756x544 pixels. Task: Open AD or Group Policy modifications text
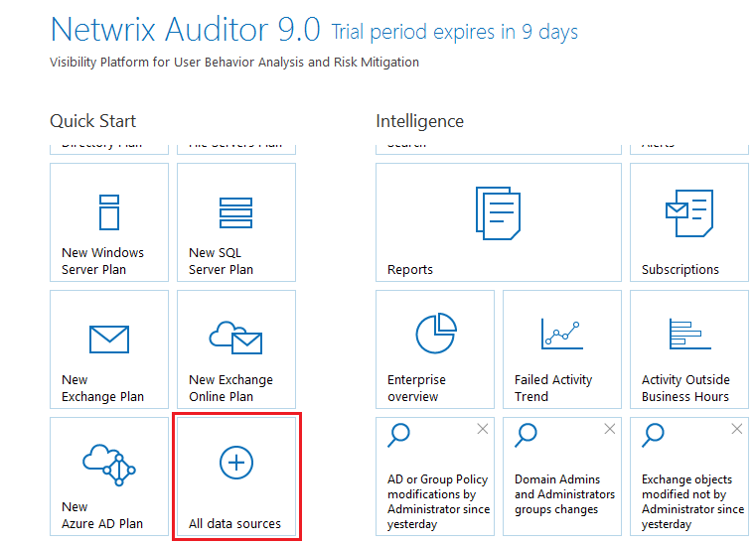pos(438,501)
